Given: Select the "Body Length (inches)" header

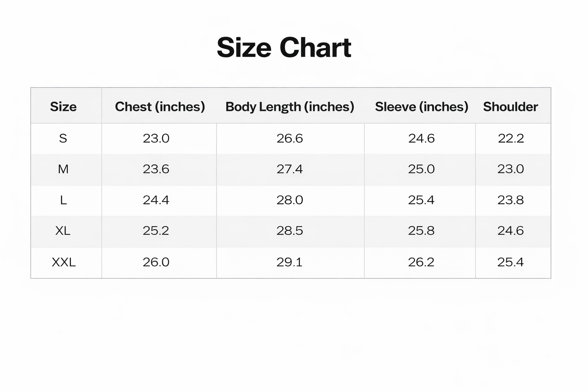Looking at the screenshot, I should (290, 106).
